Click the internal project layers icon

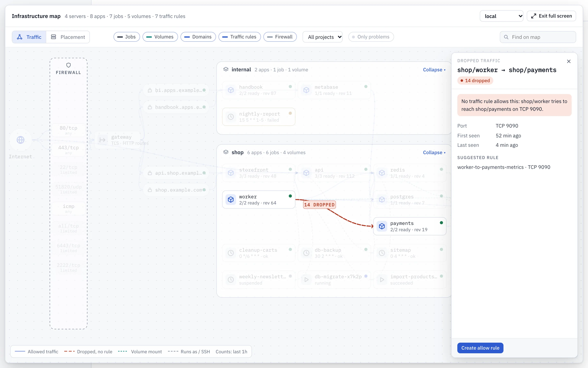click(x=226, y=69)
